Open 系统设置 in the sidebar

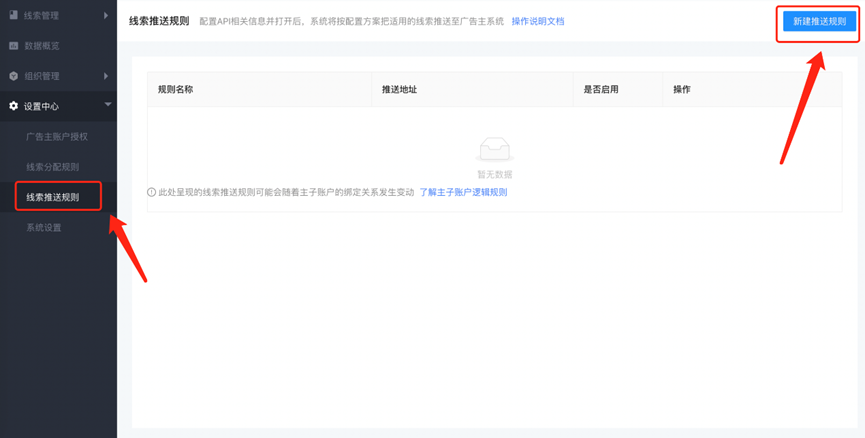click(44, 227)
